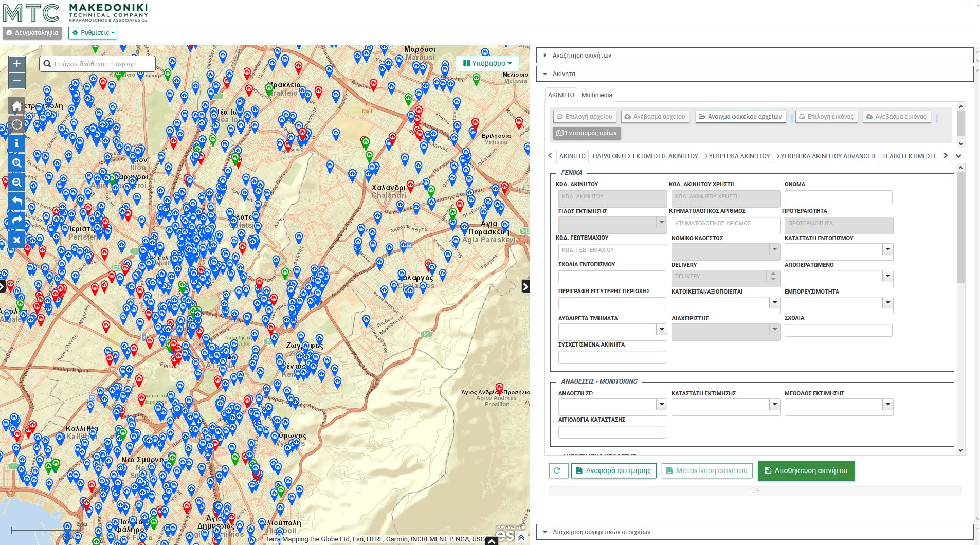Click the undo arrow in the map toolbar
The image size is (980, 545).
pos(17,201)
